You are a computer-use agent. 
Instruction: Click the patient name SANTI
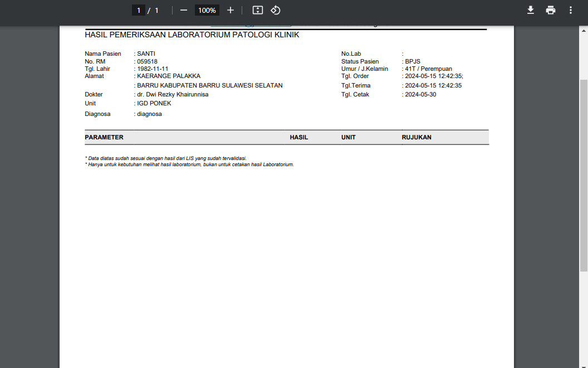click(146, 54)
